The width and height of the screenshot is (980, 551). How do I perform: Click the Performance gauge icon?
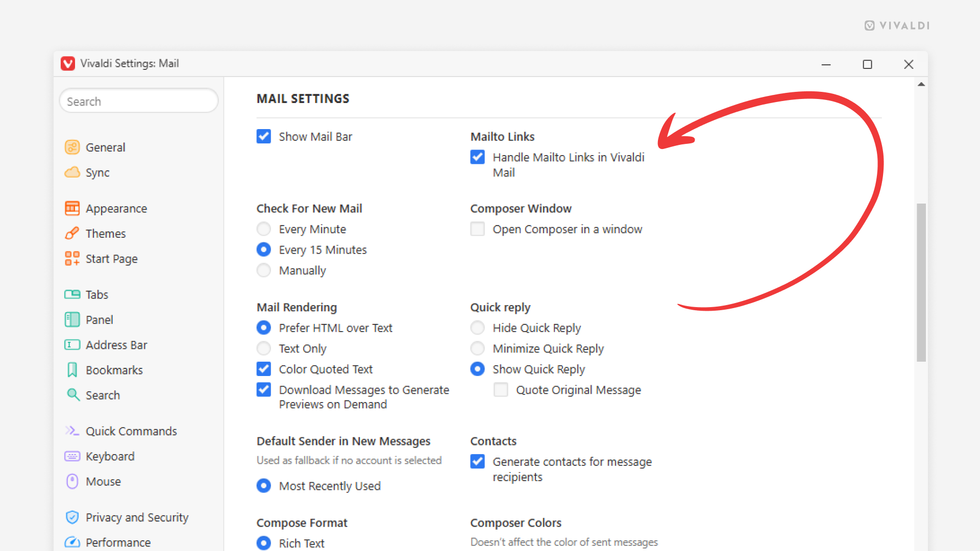click(x=72, y=542)
